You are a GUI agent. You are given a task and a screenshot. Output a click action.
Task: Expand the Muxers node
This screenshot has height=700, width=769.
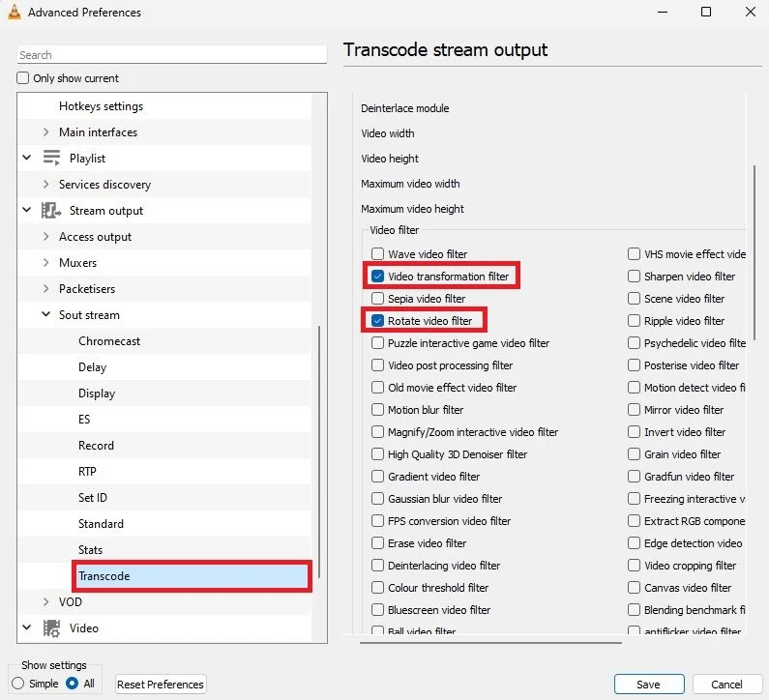tap(46, 262)
